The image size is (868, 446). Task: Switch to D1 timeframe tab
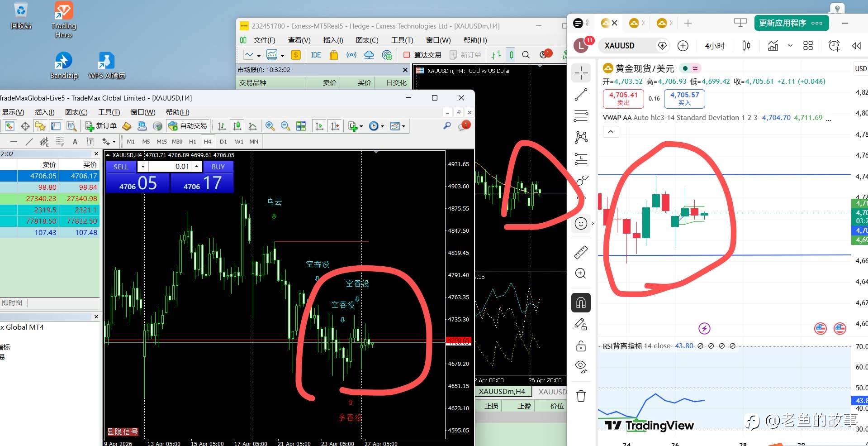223,142
